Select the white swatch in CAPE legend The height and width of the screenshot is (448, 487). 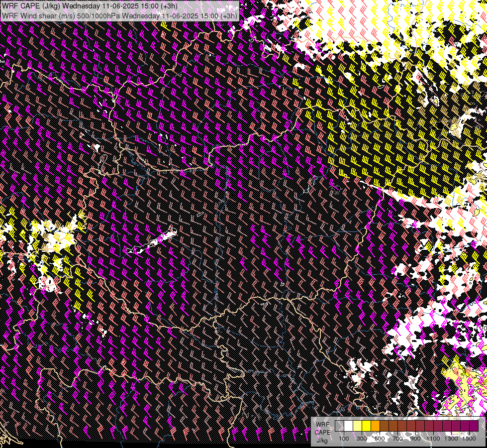[x=349, y=426]
